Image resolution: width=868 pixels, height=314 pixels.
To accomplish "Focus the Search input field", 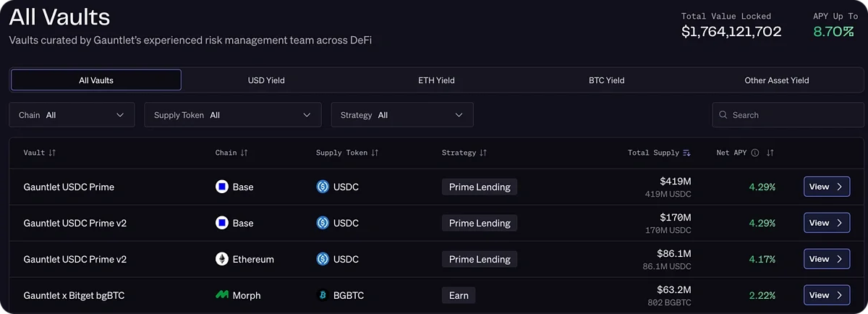I will [788, 115].
